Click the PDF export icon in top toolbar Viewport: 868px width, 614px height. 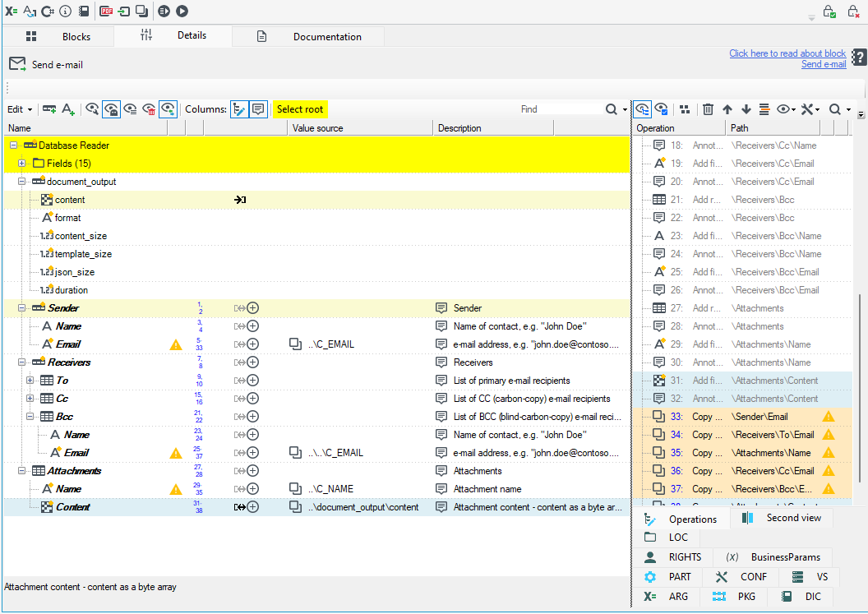(x=106, y=11)
